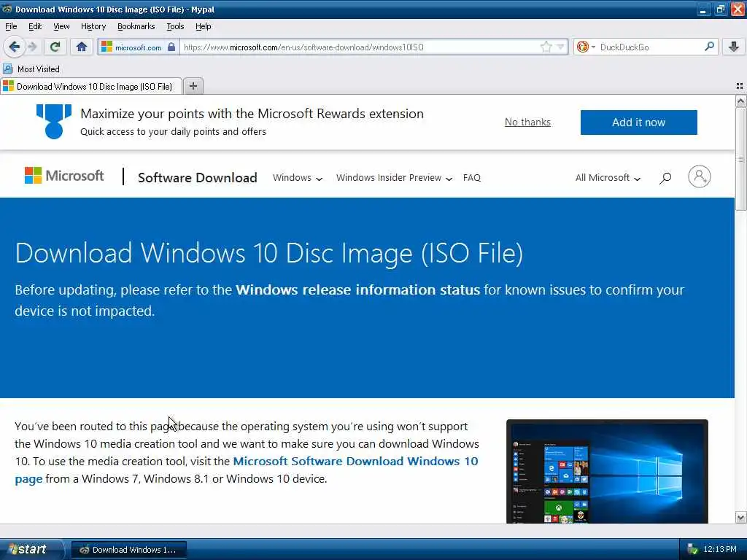Screen dimensions: 747x560
Task: Open the Most Visited bookmarks folder
Action: click(31, 69)
